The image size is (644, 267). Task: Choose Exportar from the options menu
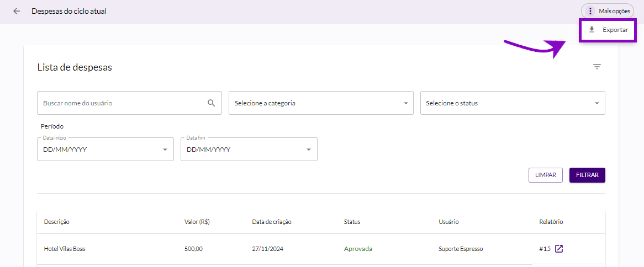click(x=608, y=30)
